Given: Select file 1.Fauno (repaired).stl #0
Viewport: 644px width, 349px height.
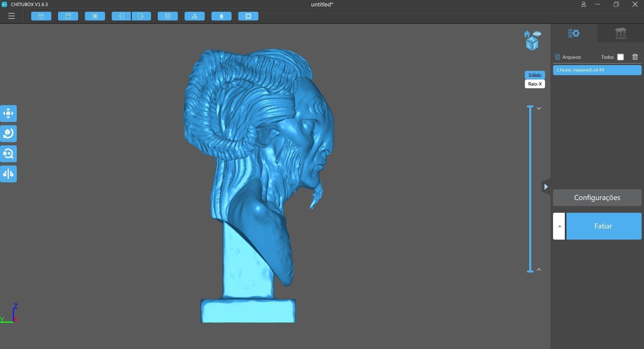Looking at the screenshot, I should click(x=597, y=70).
